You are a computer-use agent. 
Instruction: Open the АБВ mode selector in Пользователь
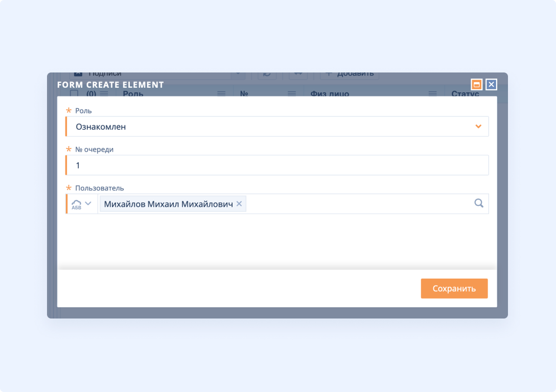[x=82, y=204]
